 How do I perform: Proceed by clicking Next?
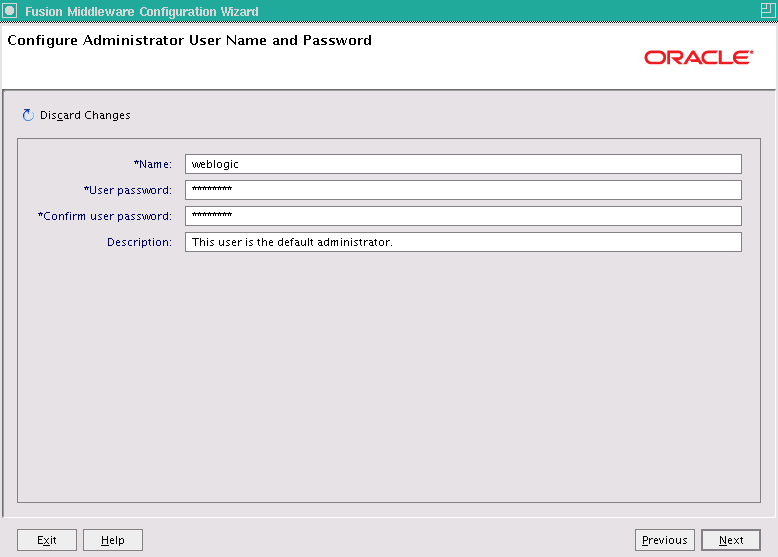(x=731, y=540)
